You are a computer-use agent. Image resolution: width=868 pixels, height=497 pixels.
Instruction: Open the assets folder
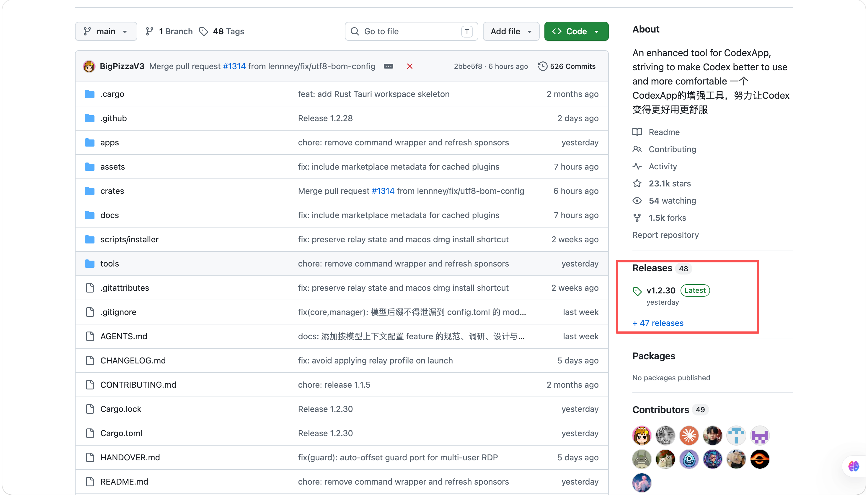112,167
